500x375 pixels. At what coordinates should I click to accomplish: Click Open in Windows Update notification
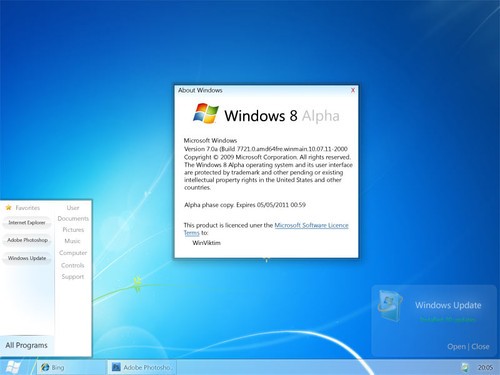click(456, 347)
